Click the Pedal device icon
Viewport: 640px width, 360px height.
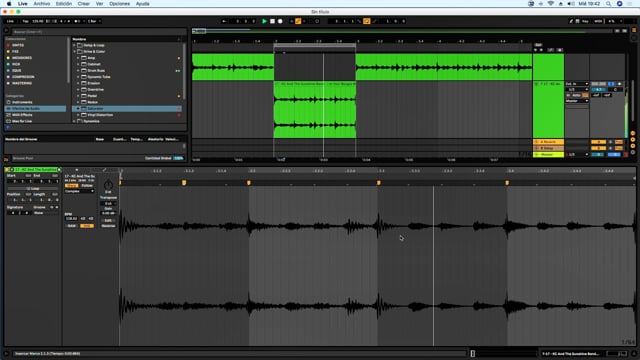pos(84,96)
